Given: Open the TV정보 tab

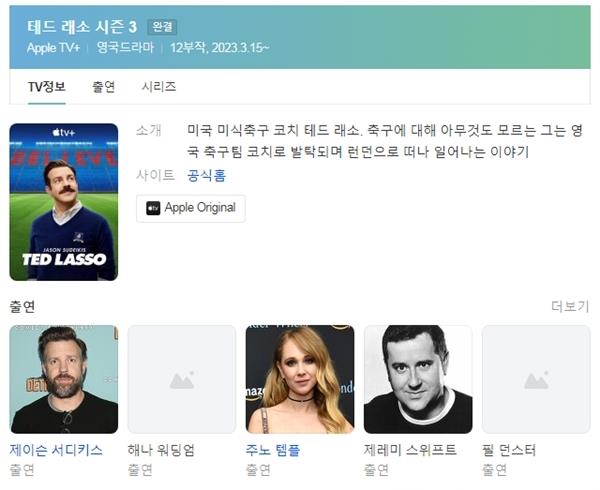Looking at the screenshot, I should point(47,87).
